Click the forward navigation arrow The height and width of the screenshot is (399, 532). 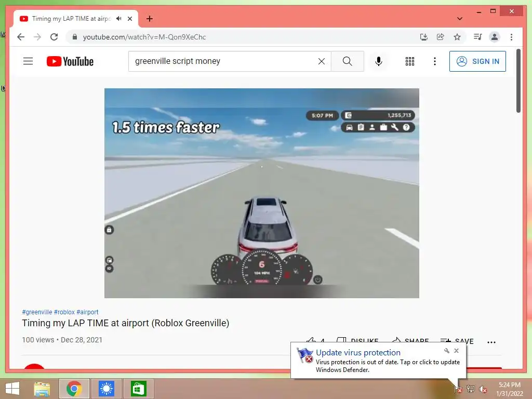[x=37, y=37]
